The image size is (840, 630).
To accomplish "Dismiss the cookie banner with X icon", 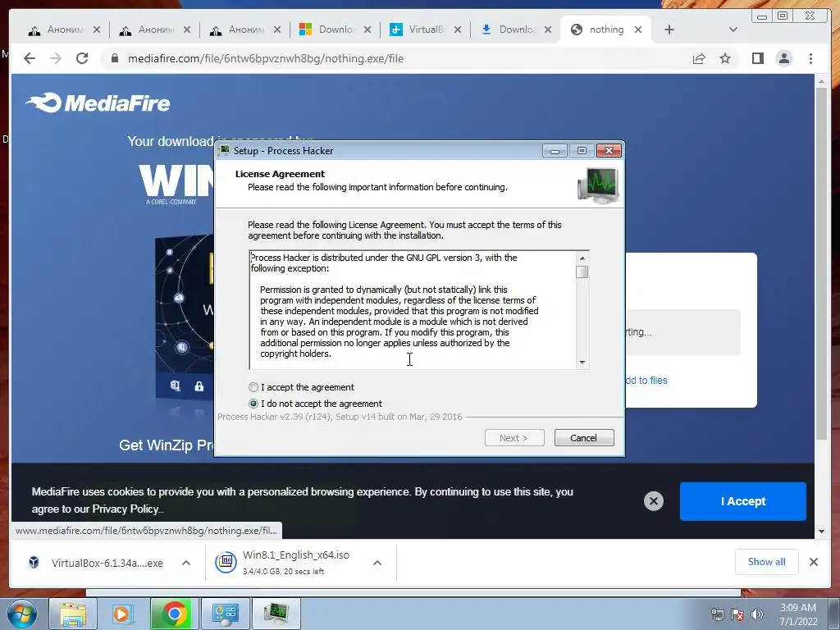I will tap(654, 501).
